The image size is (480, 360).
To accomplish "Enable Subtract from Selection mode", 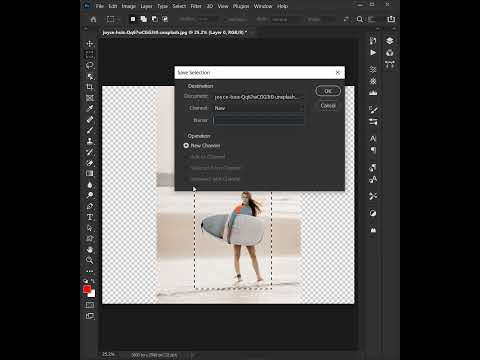I will pyautogui.click(x=155, y=19).
